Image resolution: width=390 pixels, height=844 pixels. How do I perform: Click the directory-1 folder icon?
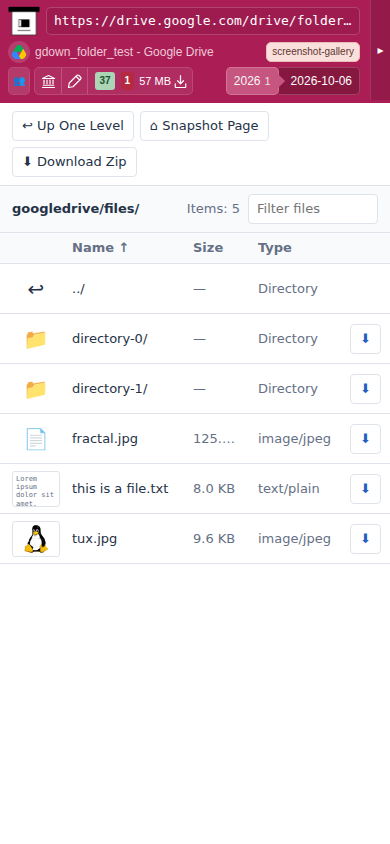click(36, 389)
